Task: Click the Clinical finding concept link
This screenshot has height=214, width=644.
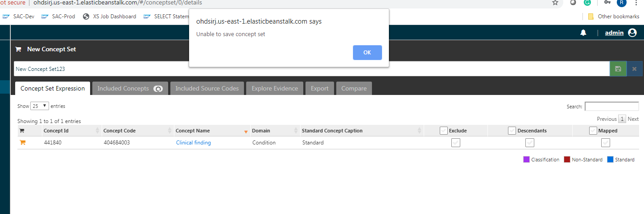Action: click(194, 143)
